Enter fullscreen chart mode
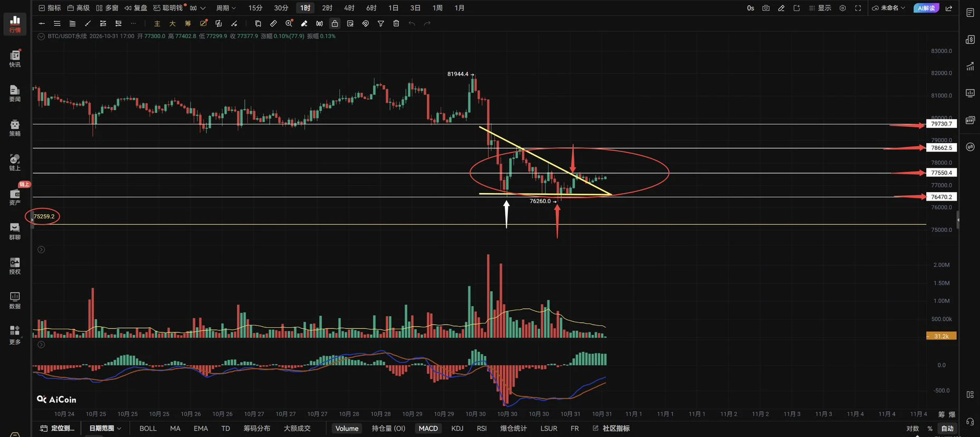Screen dimensions: 980x437 point(858,8)
